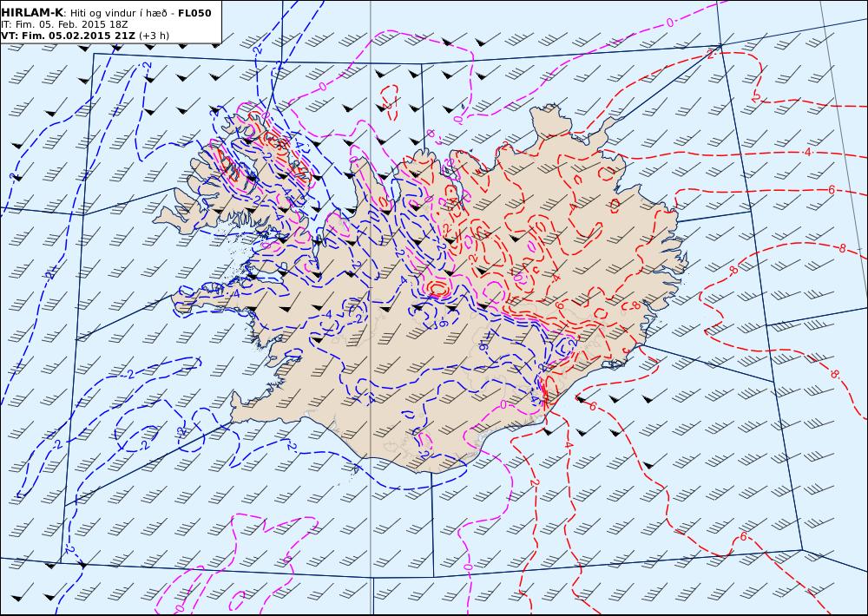This screenshot has width=868, height=616.
Task: Click the HIRLAM-K model name in header
Action: point(32,13)
